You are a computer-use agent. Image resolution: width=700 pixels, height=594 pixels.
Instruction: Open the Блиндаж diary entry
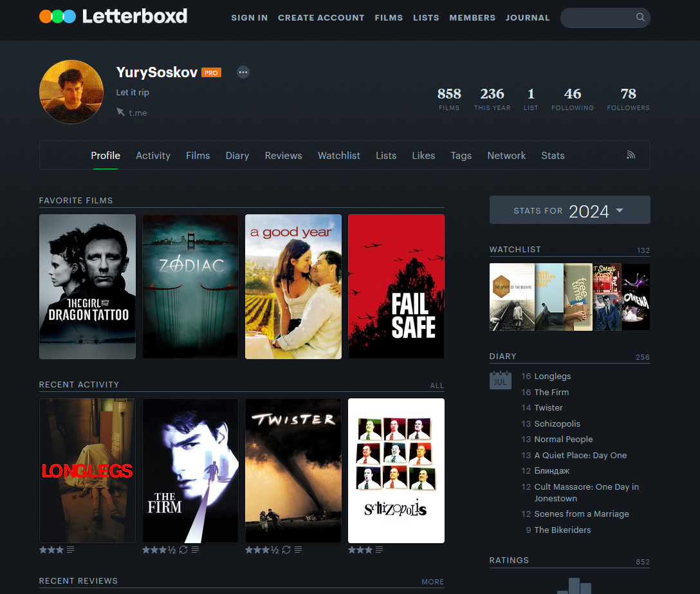click(x=552, y=470)
